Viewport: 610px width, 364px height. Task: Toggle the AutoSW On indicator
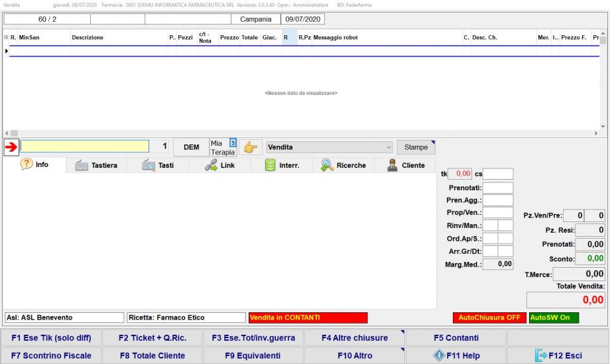[554, 318]
